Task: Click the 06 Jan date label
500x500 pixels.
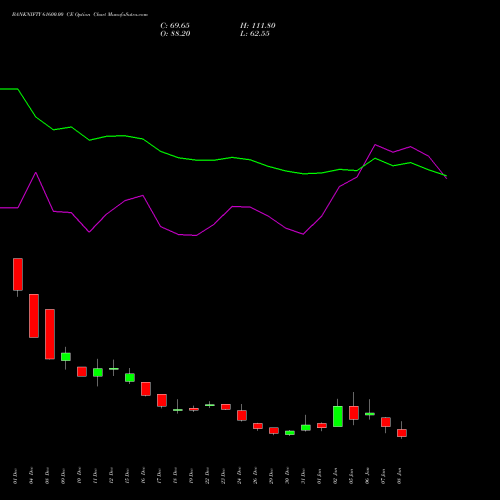Action: click(x=367, y=476)
